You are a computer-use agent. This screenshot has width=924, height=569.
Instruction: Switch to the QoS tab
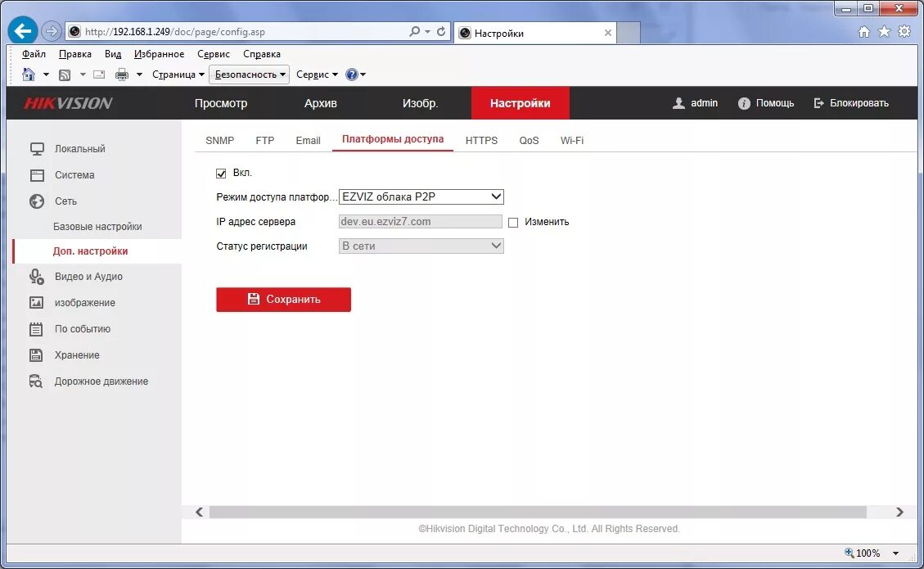529,140
